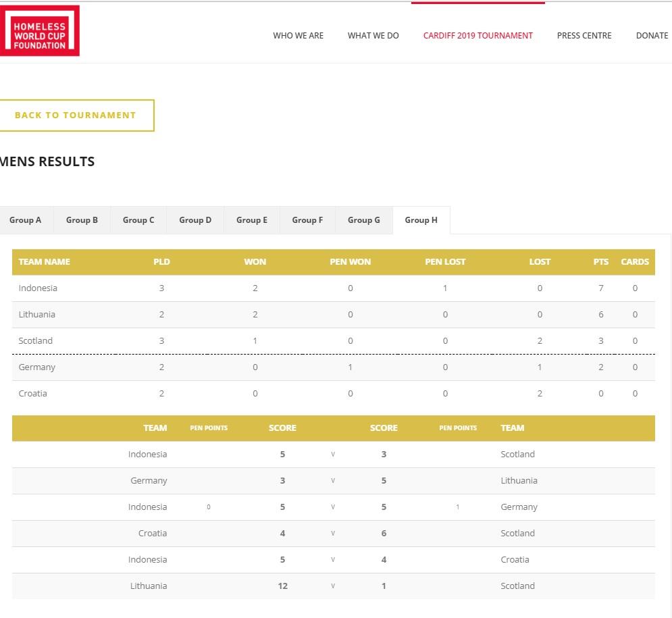Screen dimensions: 672x618
Task: Select the Group C tab
Action: [138, 220]
